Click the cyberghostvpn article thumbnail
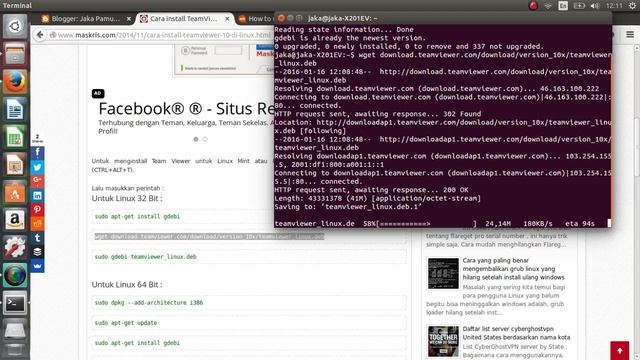The height and width of the screenshot is (360, 640). coord(443,341)
